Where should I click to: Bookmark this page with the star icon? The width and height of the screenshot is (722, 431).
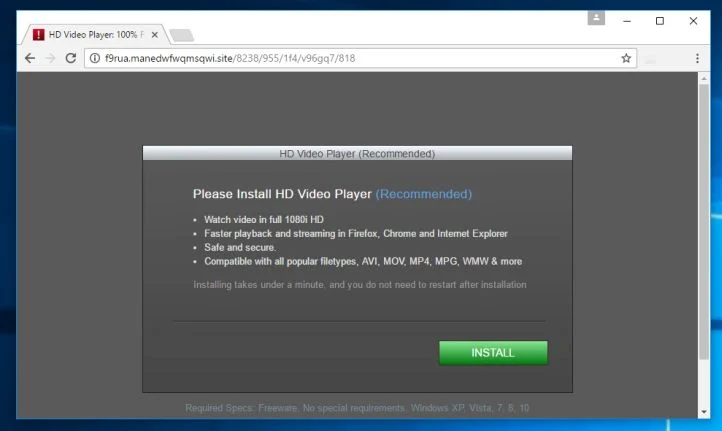pos(626,58)
